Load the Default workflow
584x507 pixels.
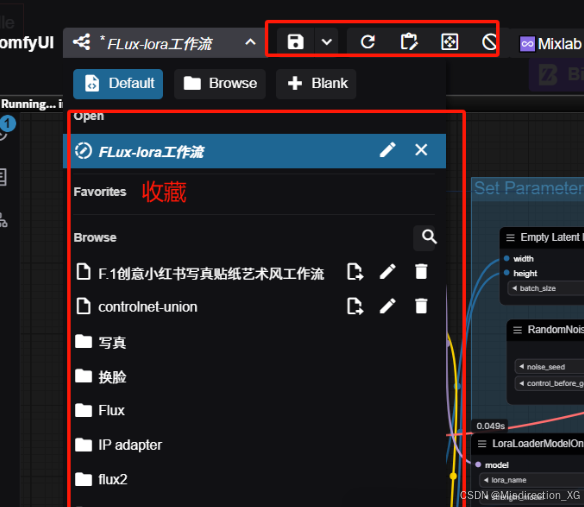(x=118, y=83)
